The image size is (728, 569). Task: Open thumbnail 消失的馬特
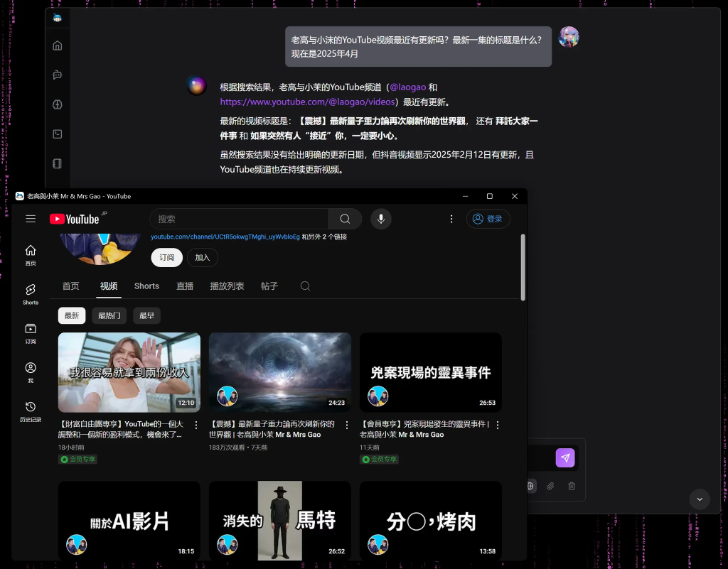280,521
